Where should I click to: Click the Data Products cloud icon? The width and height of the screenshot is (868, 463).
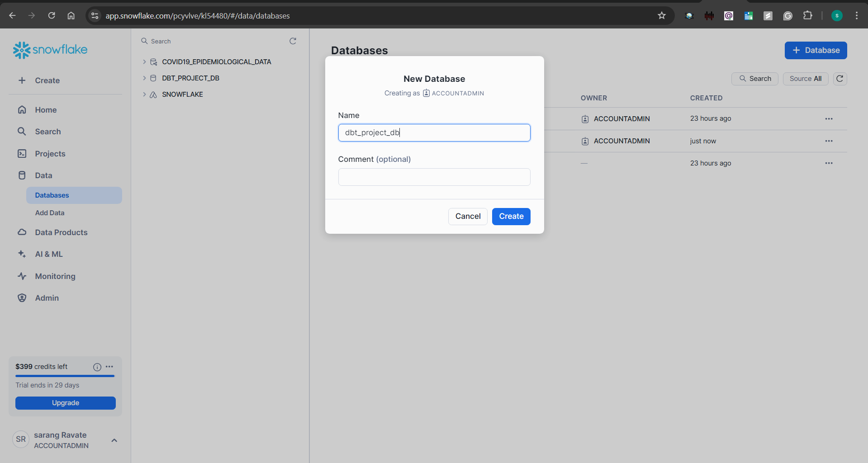click(22, 232)
